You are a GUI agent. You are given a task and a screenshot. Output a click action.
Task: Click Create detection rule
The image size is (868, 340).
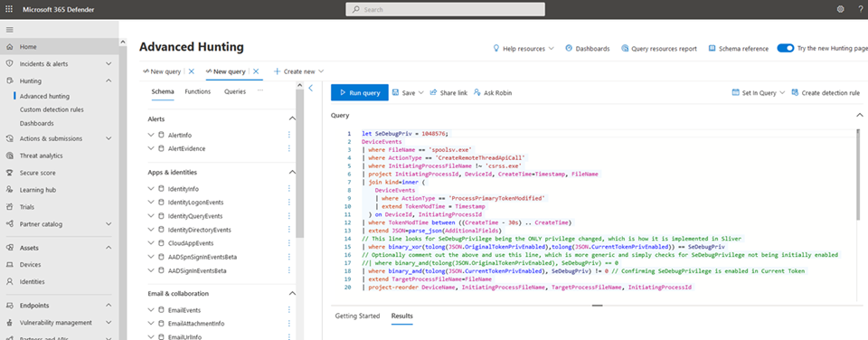click(x=826, y=93)
